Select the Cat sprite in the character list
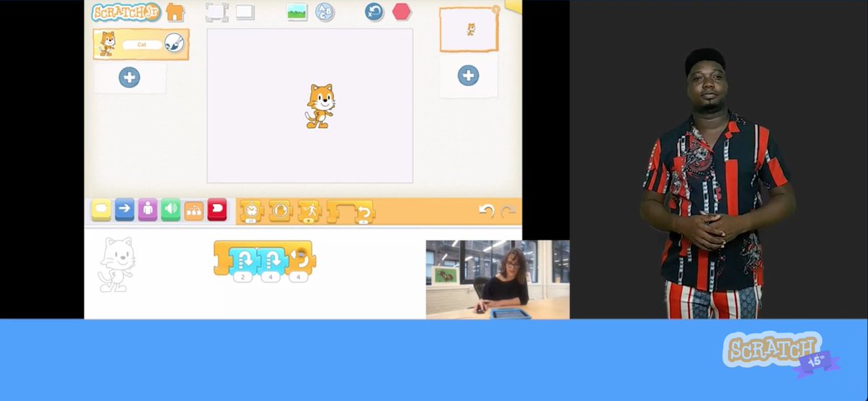 (141, 44)
